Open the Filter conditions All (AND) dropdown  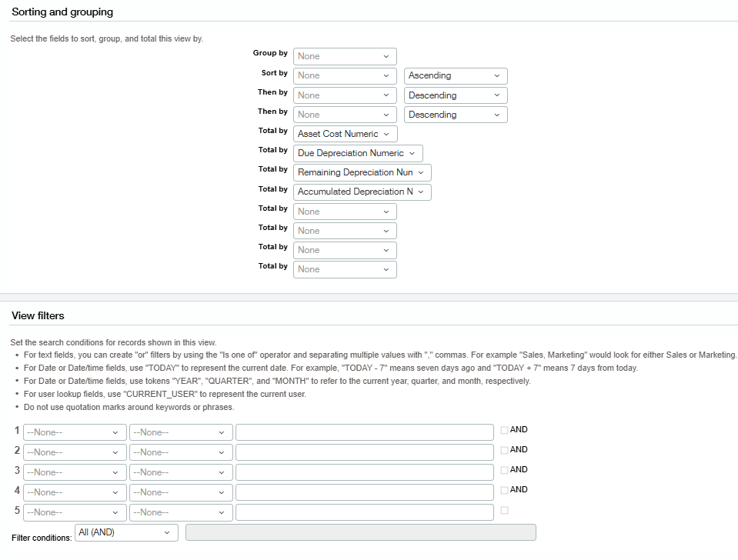click(127, 533)
